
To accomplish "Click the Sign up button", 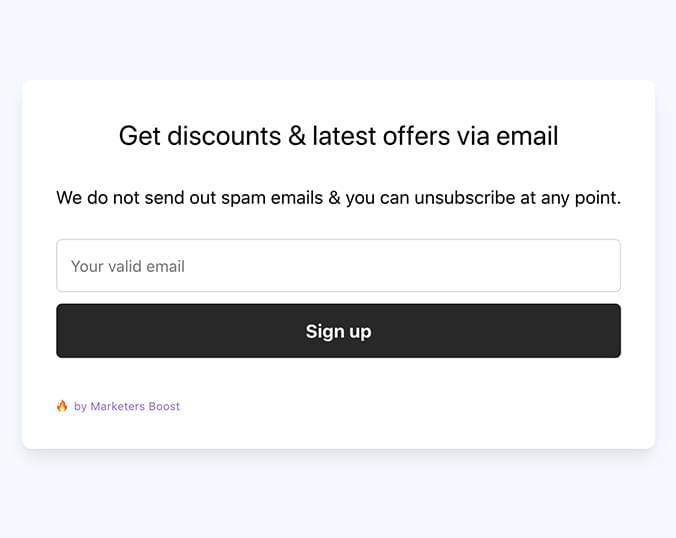I will point(338,331).
